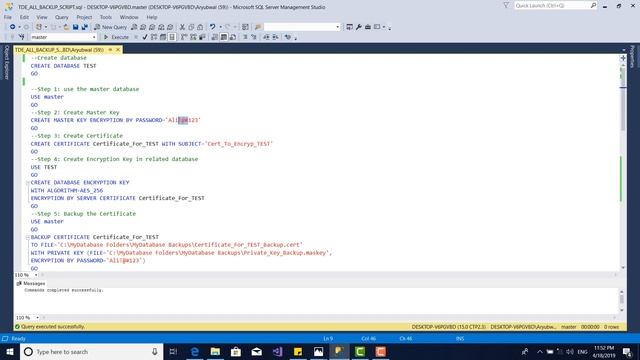
Task: Click Database Engine Query icon after New Query
Action: (134, 27)
